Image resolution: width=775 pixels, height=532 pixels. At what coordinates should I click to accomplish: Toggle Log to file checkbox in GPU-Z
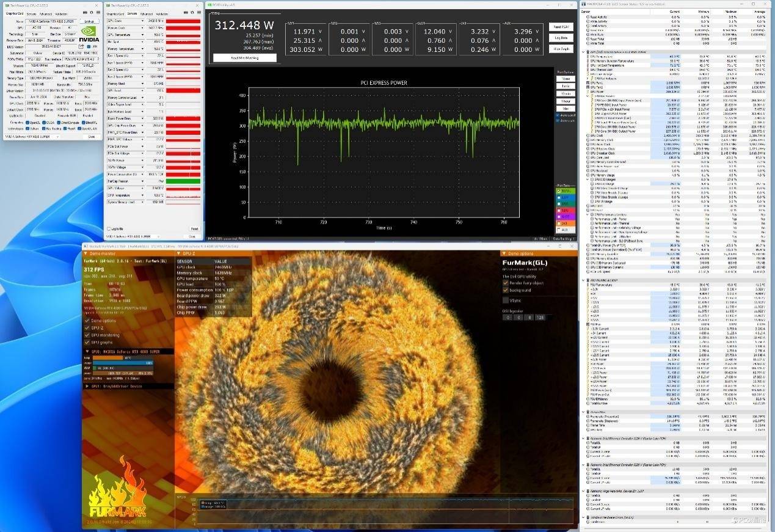109,229
